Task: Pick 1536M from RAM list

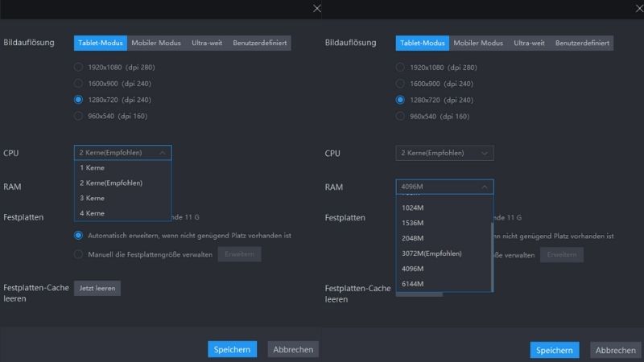Action: click(x=444, y=223)
